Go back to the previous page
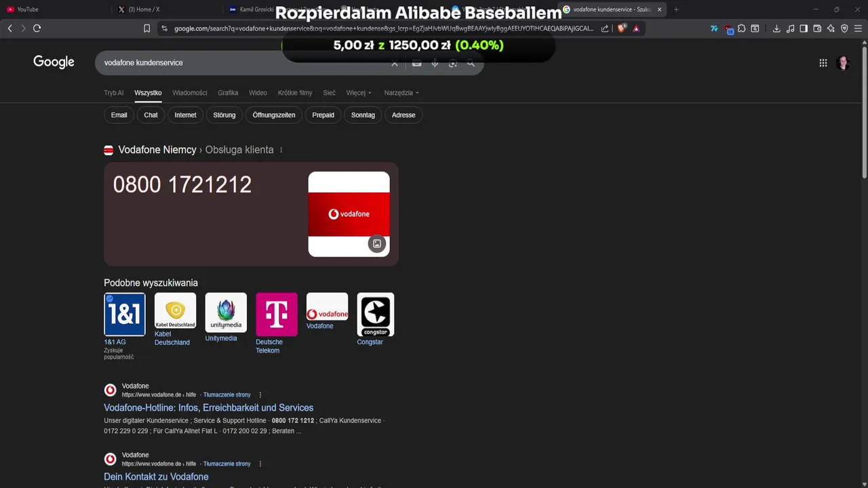This screenshot has height=488, width=868. pos(9,28)
